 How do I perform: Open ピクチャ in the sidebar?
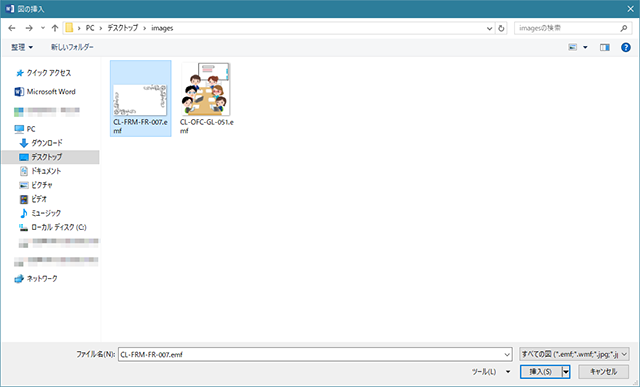[x=42, y=185]
